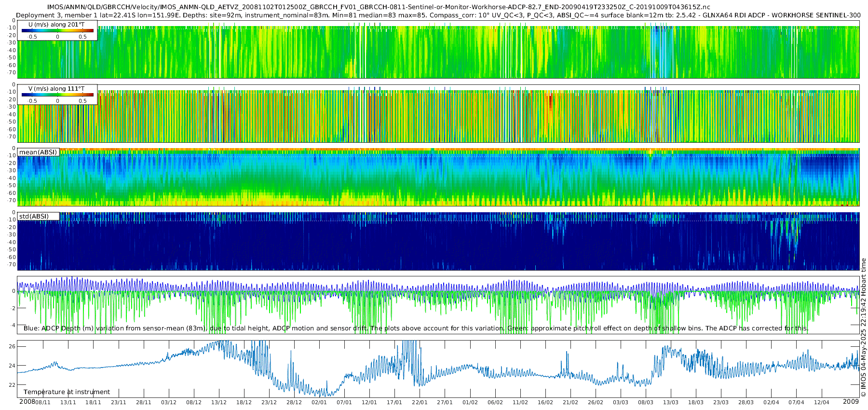Click the Deployment 3 metadata subtitle line
Screen dimensions: 868x410
click(x=438, y=15)
